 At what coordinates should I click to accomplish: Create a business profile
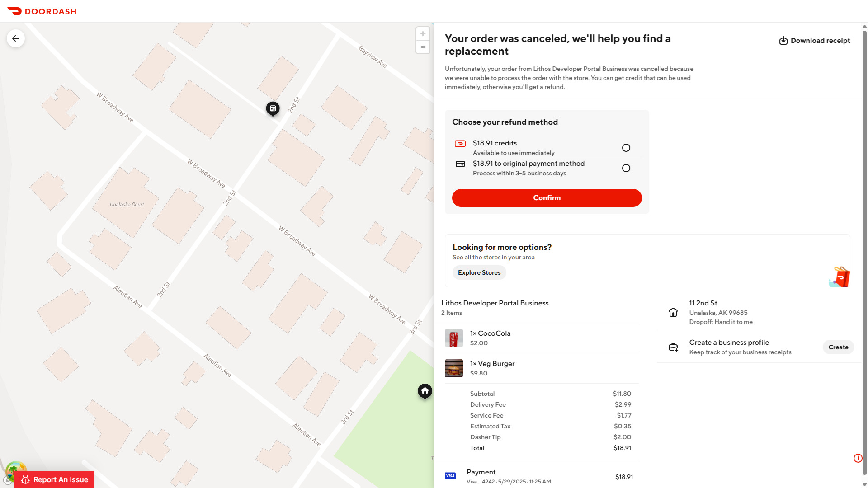pyautogui.click(x=838, y=347)
